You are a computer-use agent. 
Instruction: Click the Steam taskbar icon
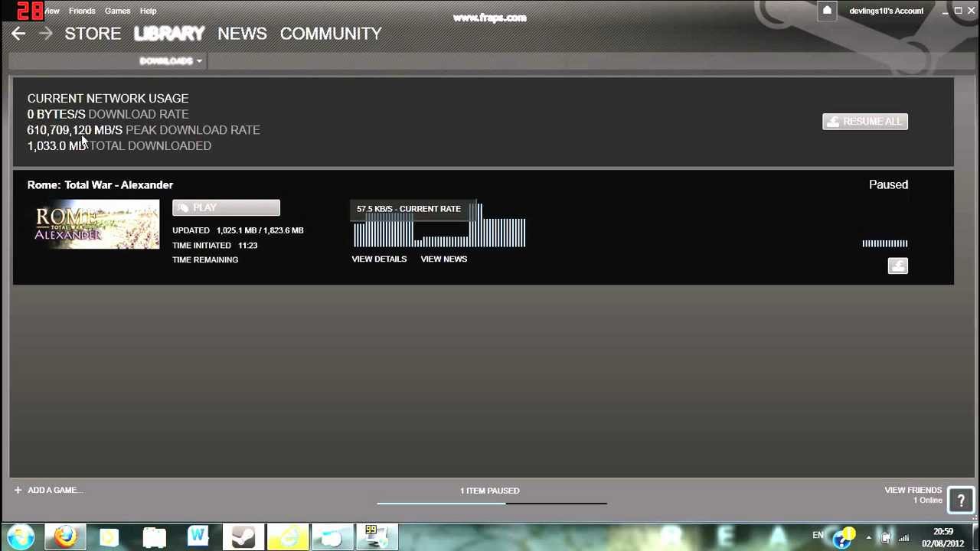[x=243, y=536]
